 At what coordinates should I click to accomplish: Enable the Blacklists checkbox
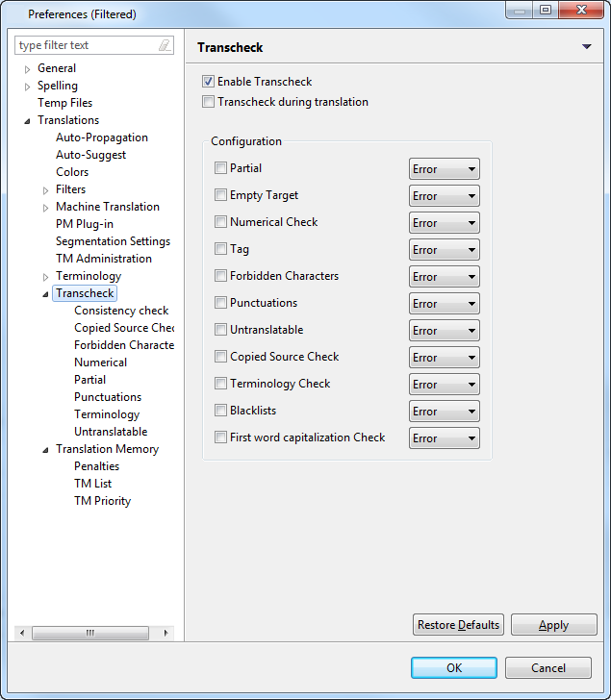[220, 411]
